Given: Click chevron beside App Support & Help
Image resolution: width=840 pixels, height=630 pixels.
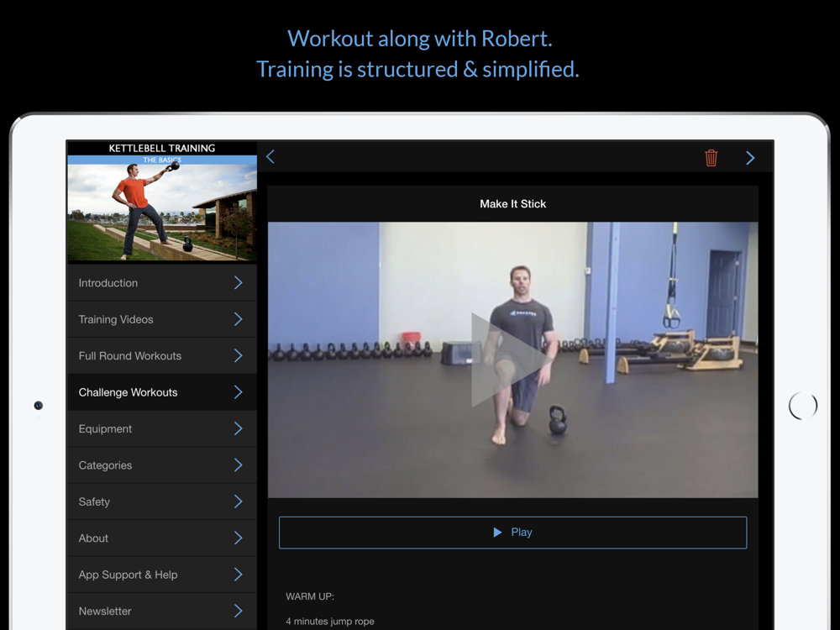Looking at the screenshot, I should coord(239,575).
